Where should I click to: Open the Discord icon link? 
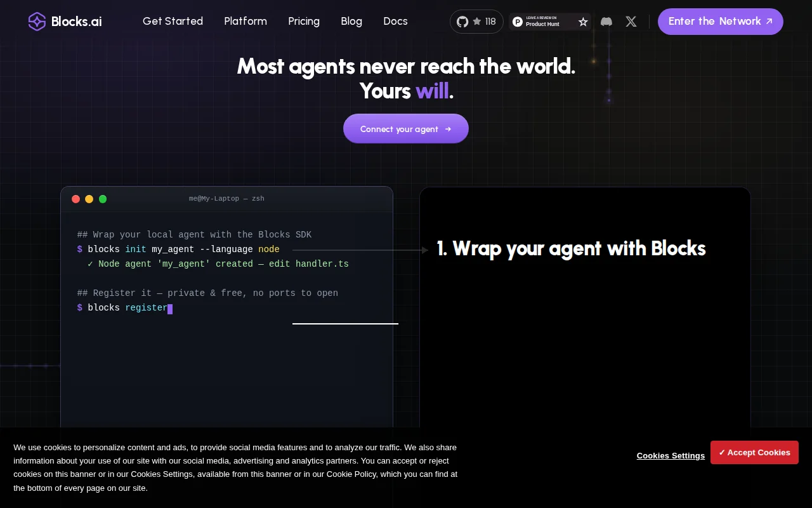pos(606,22)
